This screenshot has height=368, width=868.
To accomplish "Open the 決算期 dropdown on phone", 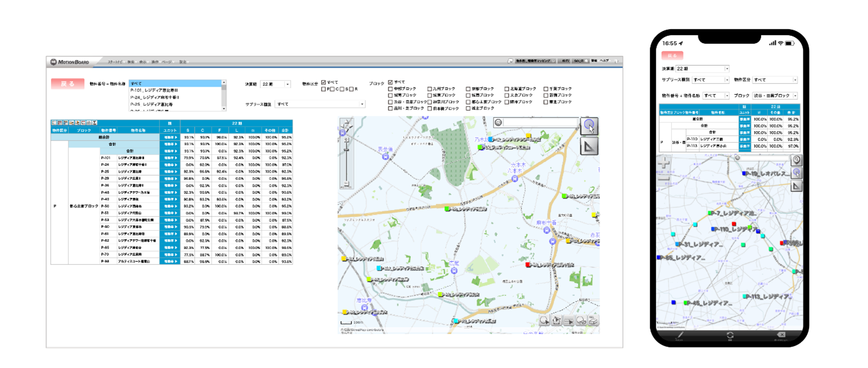I will [x=702, y=69].
